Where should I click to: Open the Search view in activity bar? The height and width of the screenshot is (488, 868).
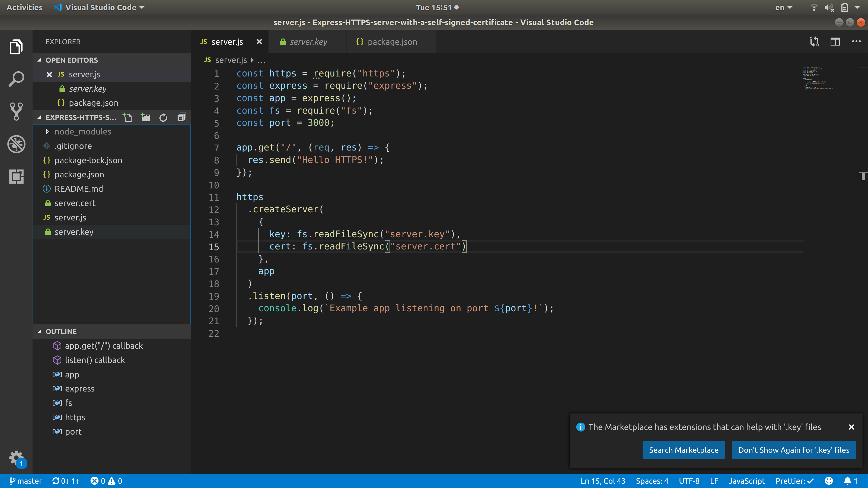(16, 79)
